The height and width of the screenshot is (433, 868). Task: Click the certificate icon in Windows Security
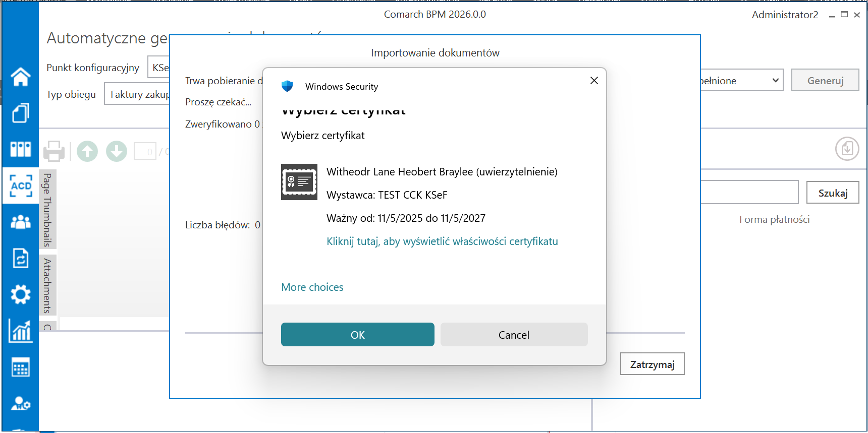coord(299,182)
